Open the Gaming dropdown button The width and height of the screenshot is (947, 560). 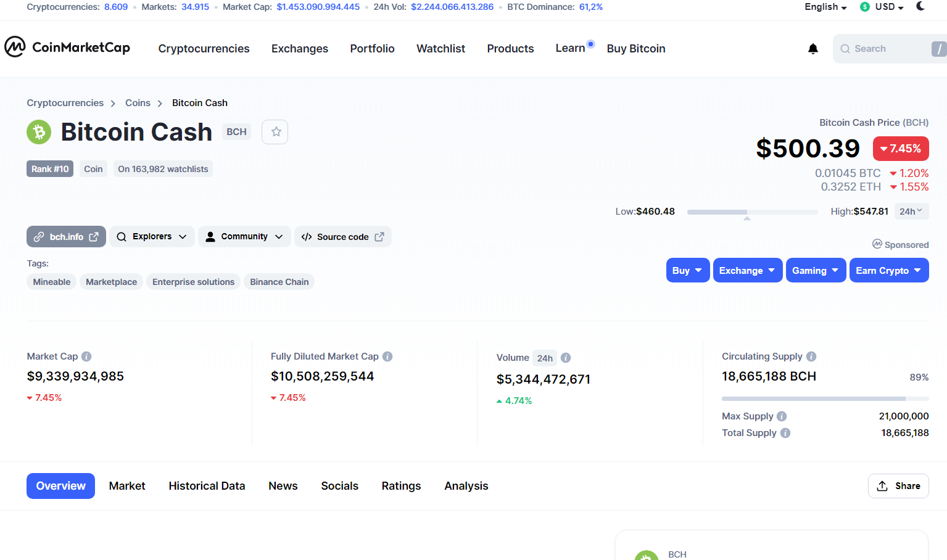click(816, 270)
